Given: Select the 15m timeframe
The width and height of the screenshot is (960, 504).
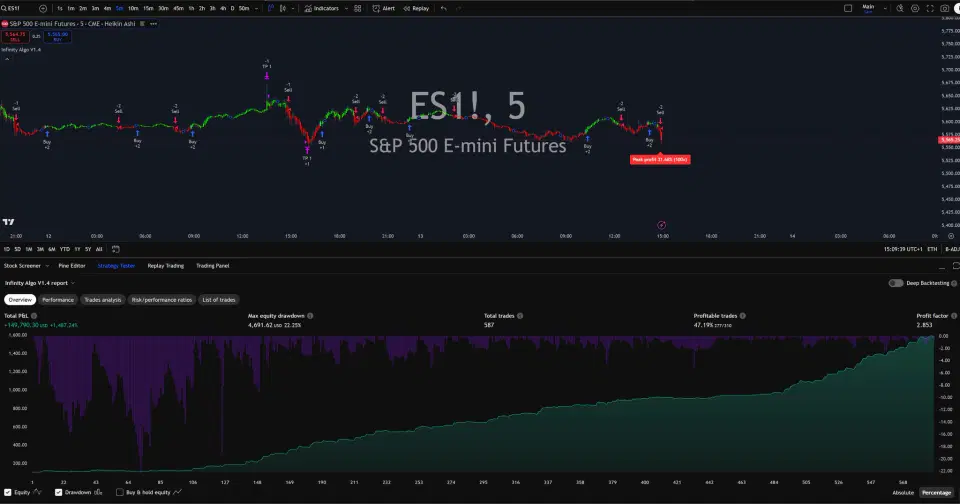Looking at the screenshot, I should [148, 9].
